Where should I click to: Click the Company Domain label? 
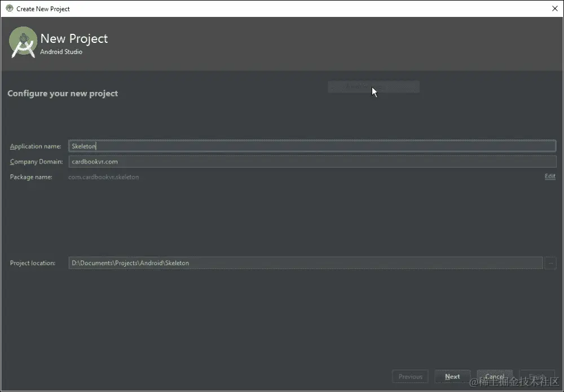36,162
